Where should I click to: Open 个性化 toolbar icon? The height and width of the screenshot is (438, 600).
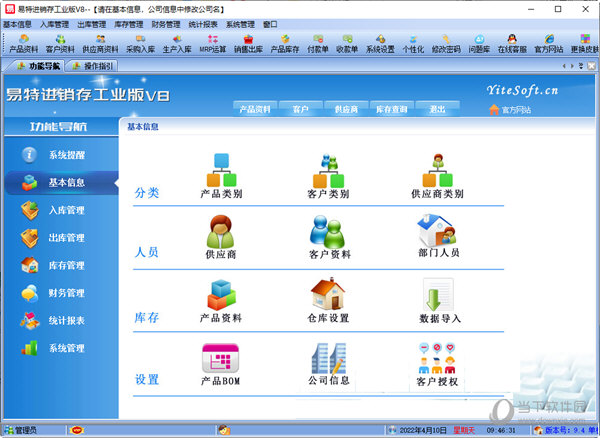413,44
